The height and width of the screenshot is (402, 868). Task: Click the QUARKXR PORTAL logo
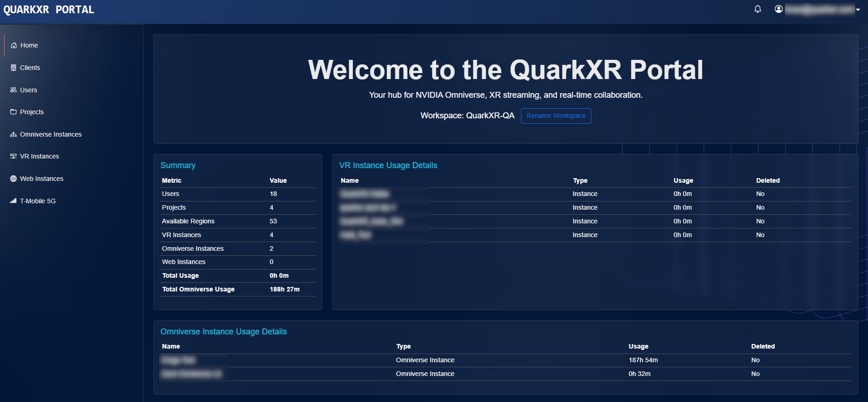pos(48,10)
